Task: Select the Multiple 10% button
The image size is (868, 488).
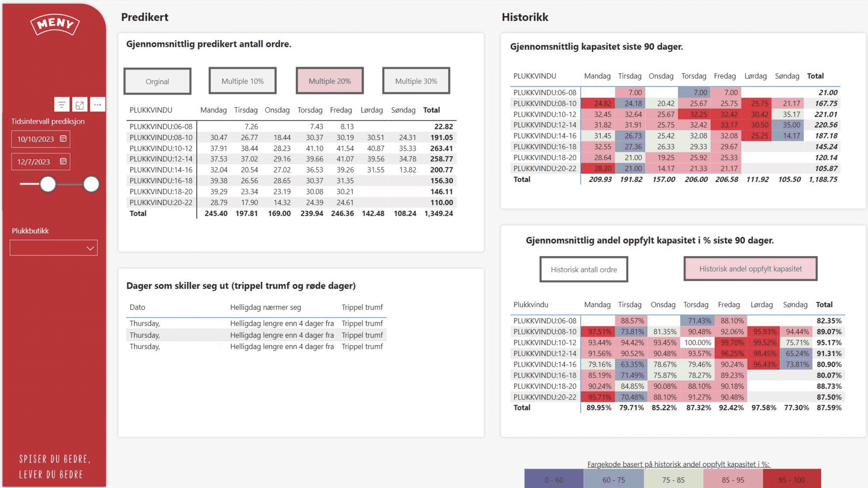Action: 243,81
